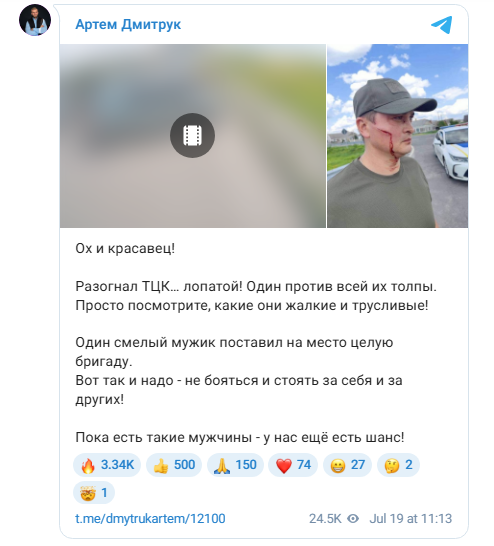Click the exploding head reaction 1
This screenshot has height=546, width=494.
(94, 493)
